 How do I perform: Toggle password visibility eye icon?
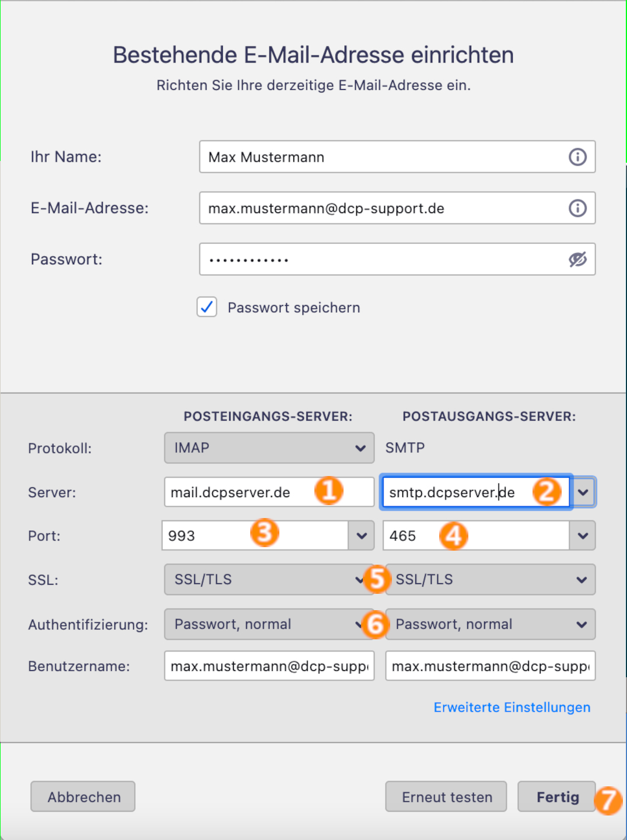[x=577, y=260]
